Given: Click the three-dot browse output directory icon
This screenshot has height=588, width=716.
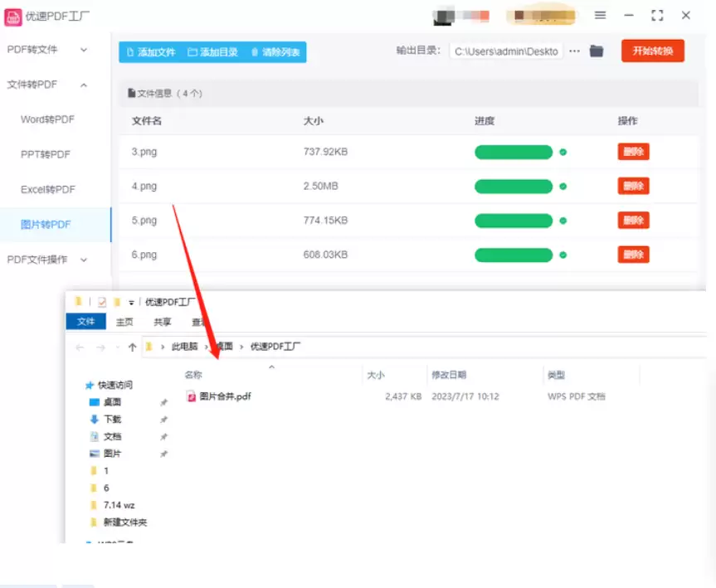Looking at the screenshot, I should click(x=574, y=51).
